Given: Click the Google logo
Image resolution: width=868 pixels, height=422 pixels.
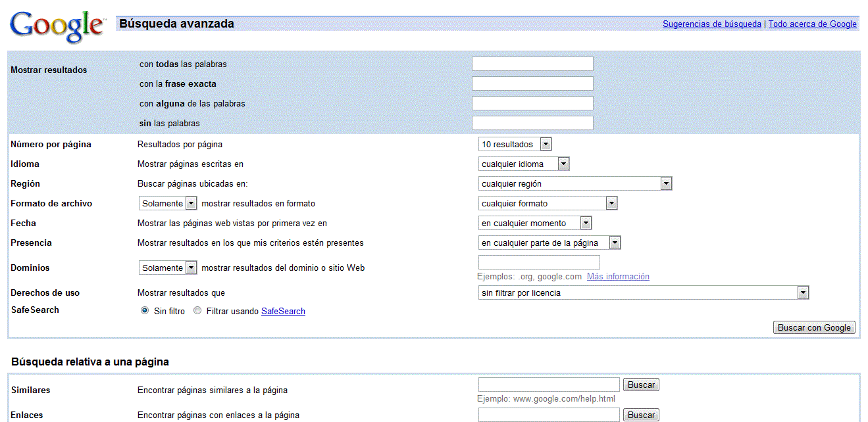Looking at the screenshot, I should click(57, 26).
